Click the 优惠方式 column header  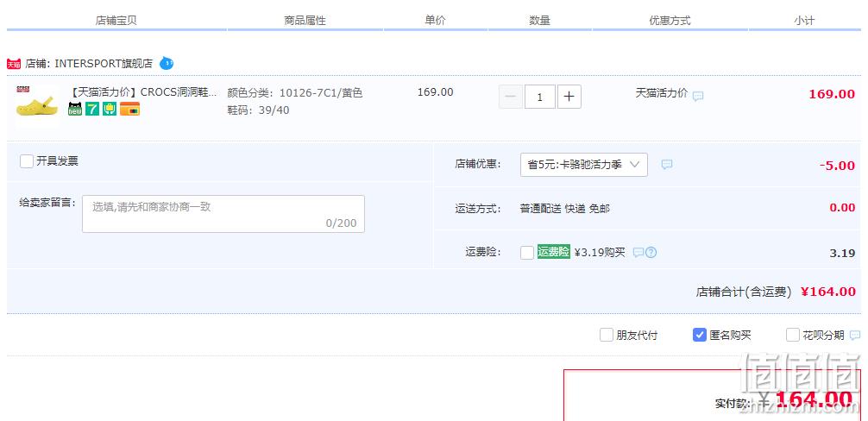pos(670,21)
